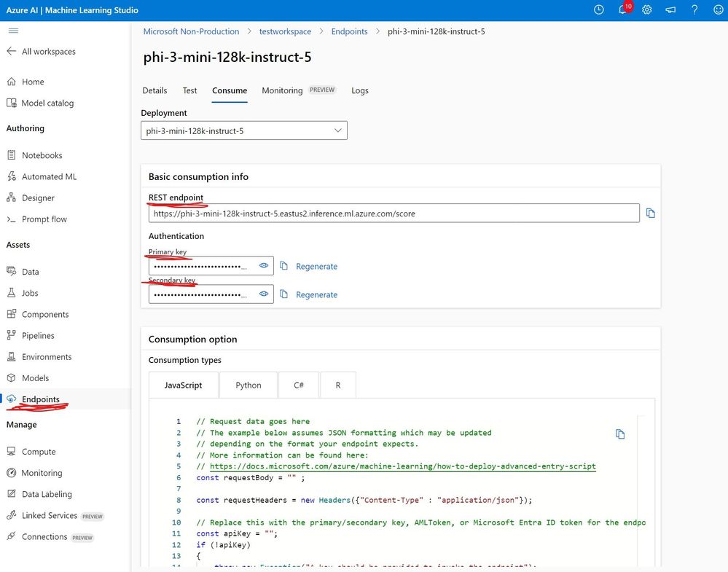Reveal the secondary key with eye icon
728x572 pixels.
(x=264, y=294)
